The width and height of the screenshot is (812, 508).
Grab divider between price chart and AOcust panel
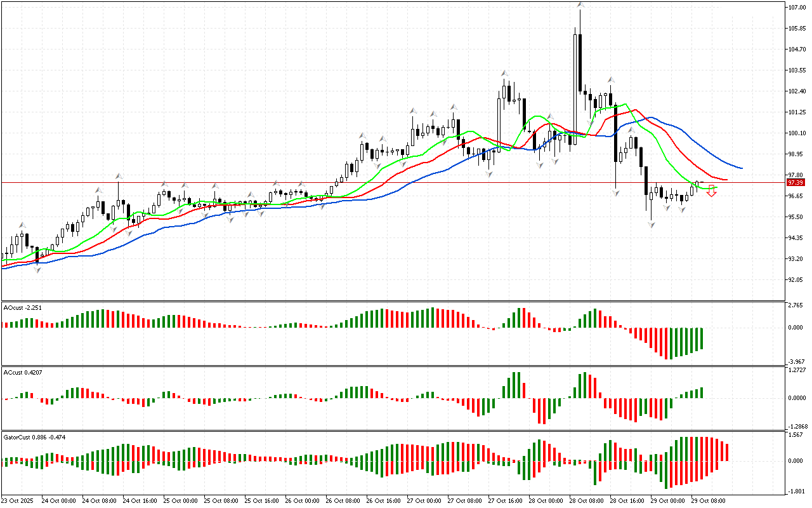(x=393, y=301)
